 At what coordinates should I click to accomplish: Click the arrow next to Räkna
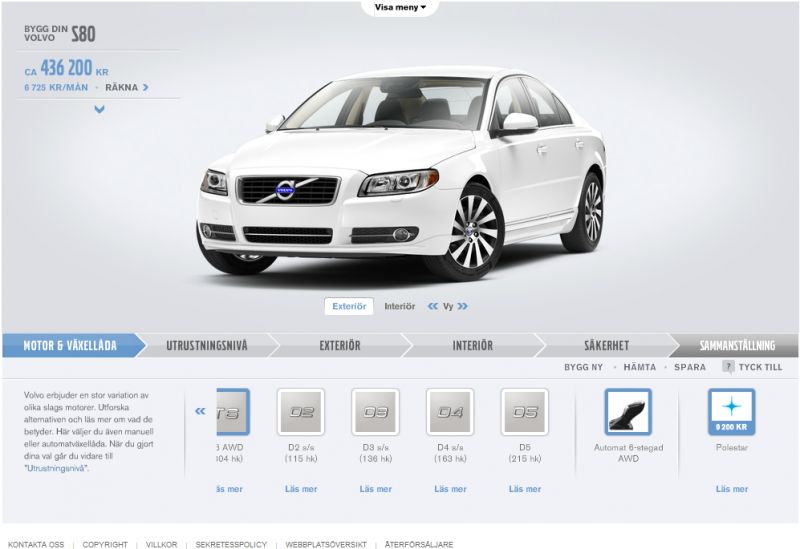click(146, 87)
